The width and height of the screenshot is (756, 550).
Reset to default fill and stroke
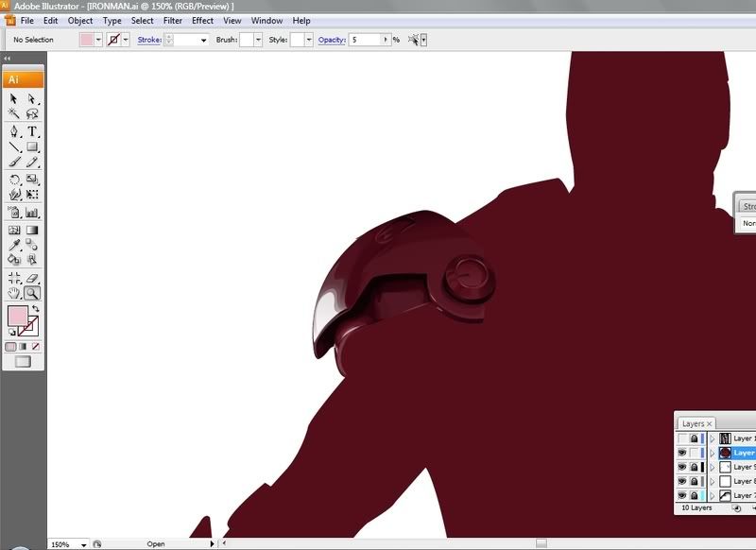tap(12, 332)
